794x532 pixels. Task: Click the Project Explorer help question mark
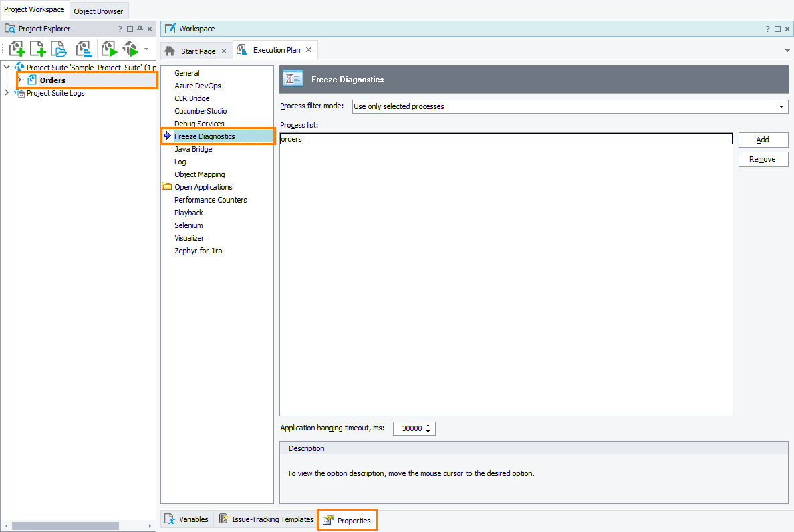click(120, 29)
